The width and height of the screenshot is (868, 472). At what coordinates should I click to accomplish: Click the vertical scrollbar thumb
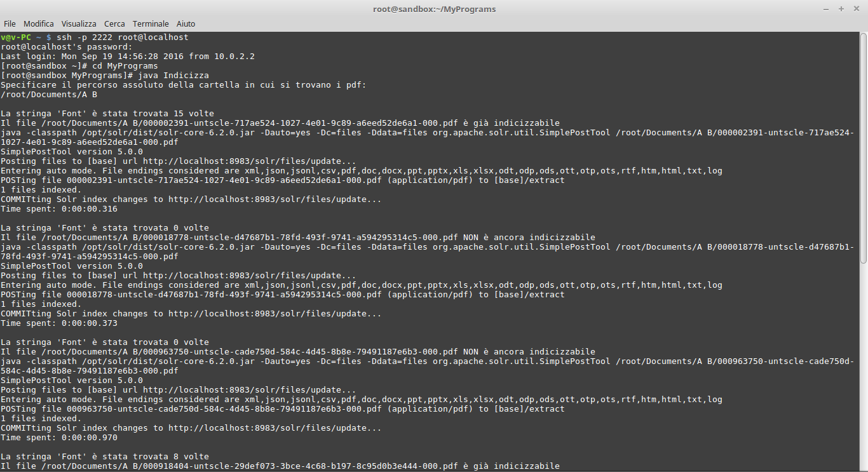(x=864, y=149)
